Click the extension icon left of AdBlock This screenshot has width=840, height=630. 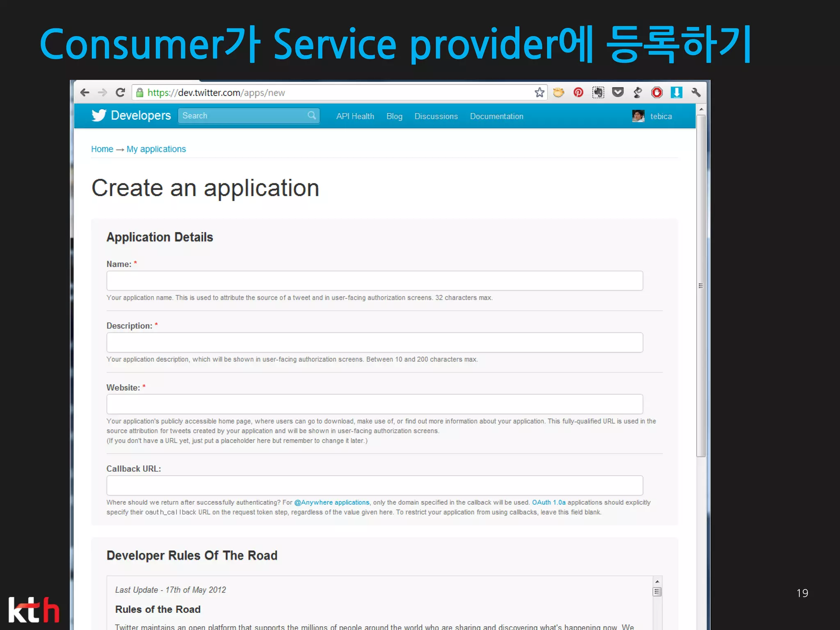(637, 93)
